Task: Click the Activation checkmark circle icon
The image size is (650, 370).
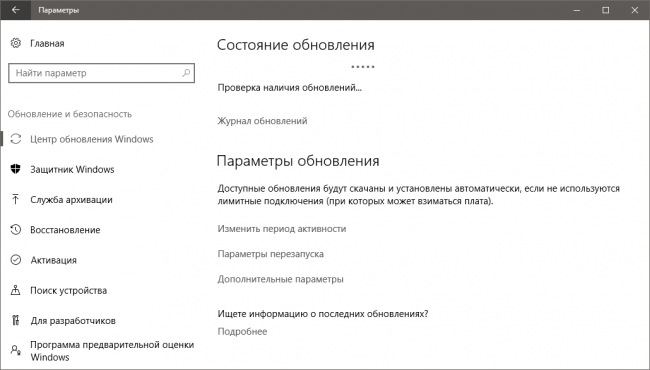Action: coord(16,260)
